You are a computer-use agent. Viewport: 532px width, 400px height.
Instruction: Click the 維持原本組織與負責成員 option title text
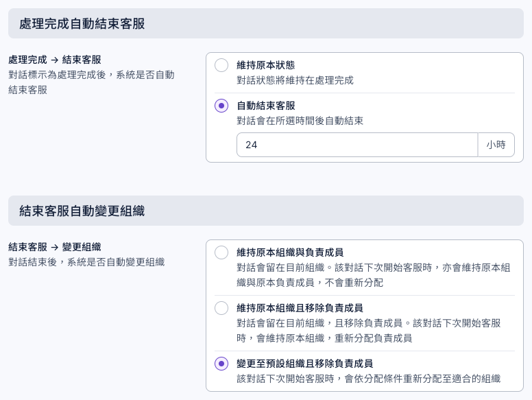click(290, 252)
